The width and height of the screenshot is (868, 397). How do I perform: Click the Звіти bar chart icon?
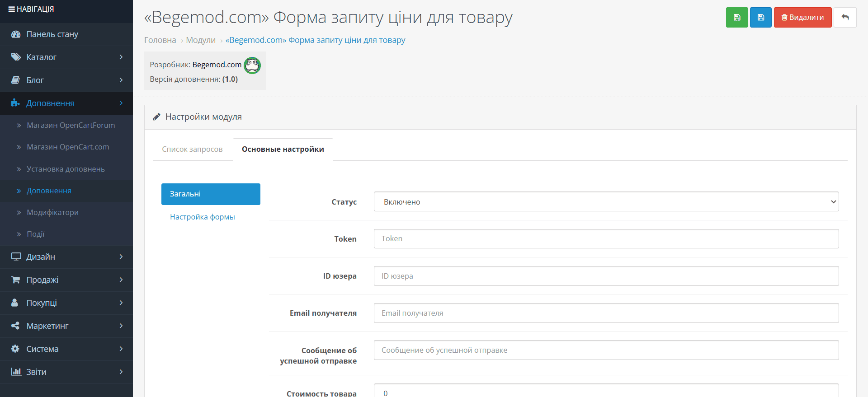coord(16,372)
